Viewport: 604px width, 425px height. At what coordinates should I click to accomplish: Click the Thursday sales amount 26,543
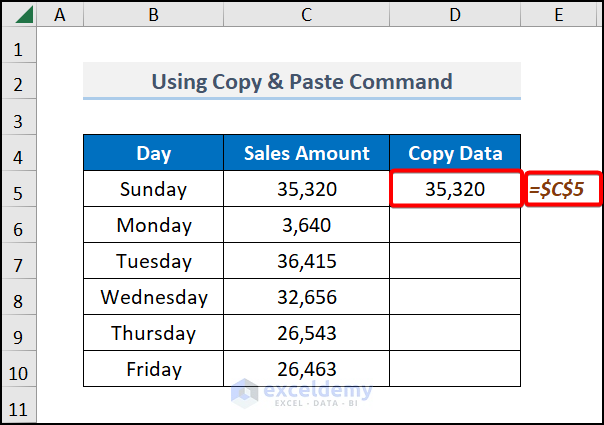(x=307, y=333)
